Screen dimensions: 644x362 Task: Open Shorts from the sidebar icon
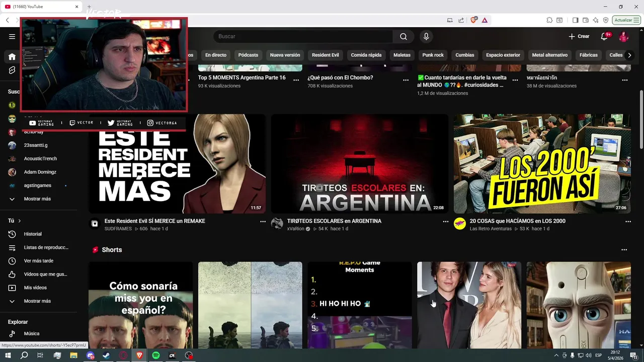click(x=12, y=70)
